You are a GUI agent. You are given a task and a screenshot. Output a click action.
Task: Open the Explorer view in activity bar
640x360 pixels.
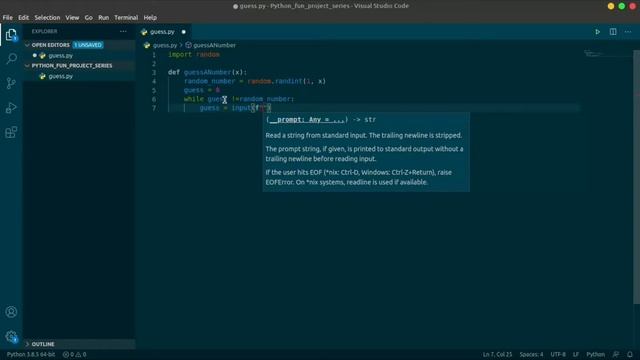click(11, 35)
